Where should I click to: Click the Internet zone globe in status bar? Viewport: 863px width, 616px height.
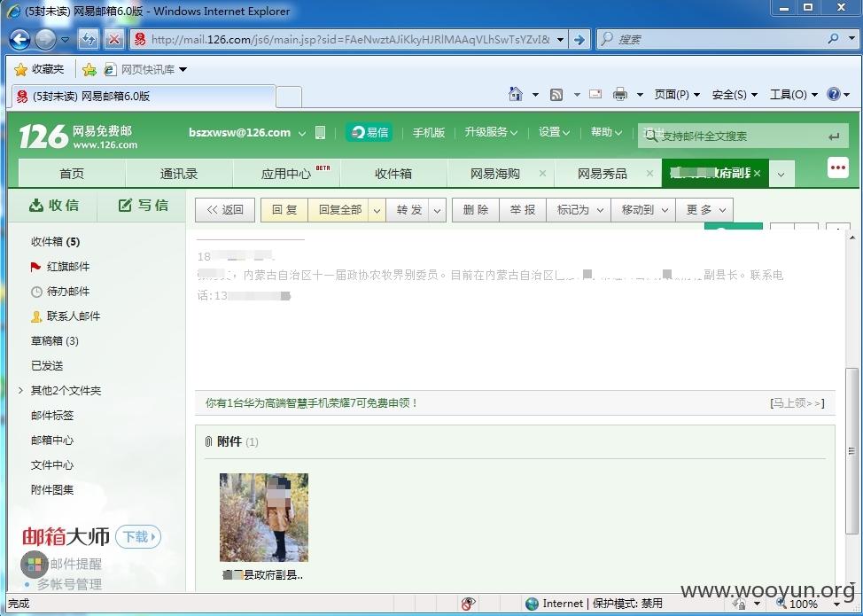click(x=532, y=604)
